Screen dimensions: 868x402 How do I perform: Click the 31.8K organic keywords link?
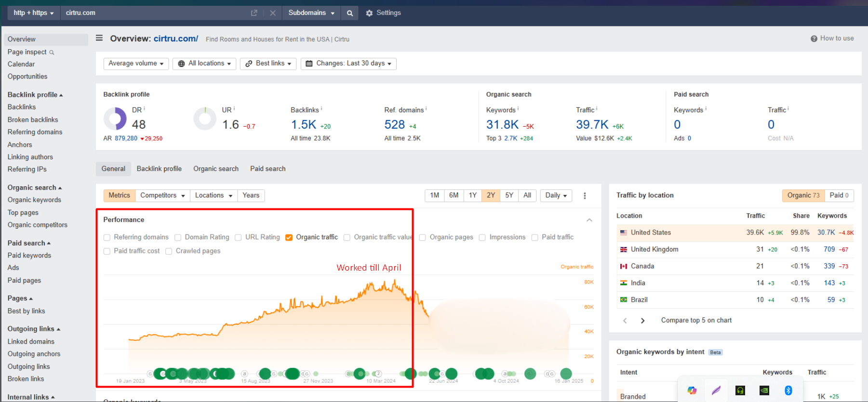pyautogui.click(x=503, y=125)
